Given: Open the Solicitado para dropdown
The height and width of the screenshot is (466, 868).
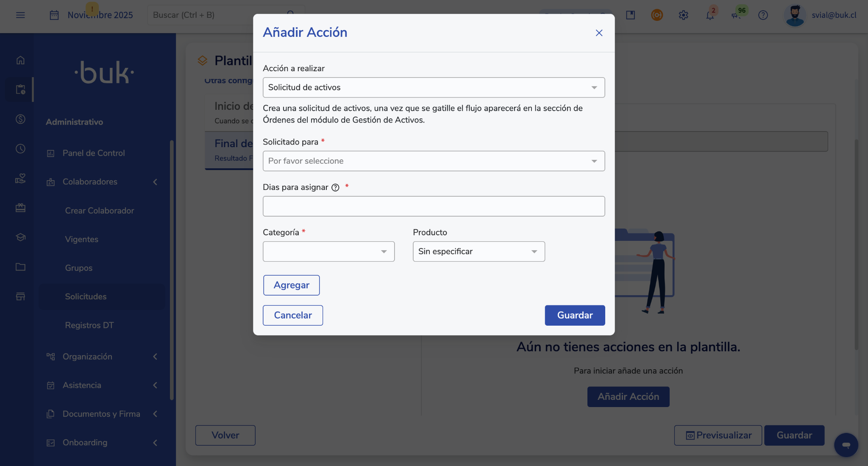Looking at the screenshot, I should pos(434,161).
